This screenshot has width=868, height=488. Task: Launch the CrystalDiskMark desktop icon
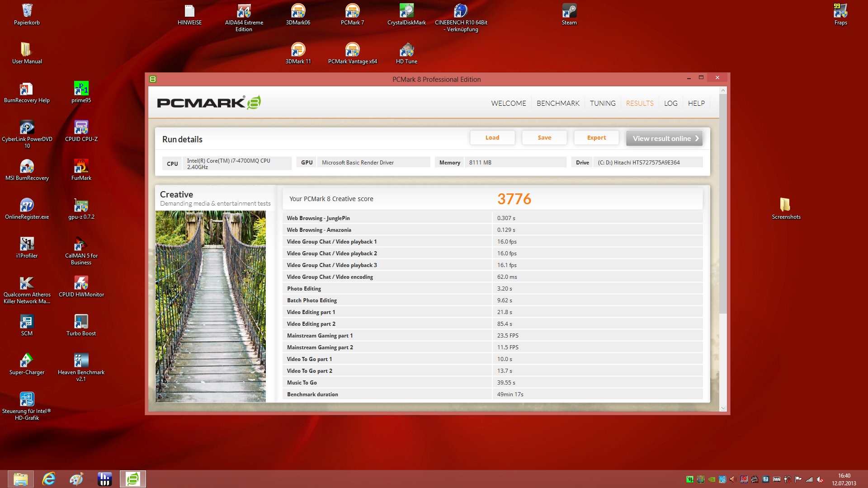[x=406, y=12]
